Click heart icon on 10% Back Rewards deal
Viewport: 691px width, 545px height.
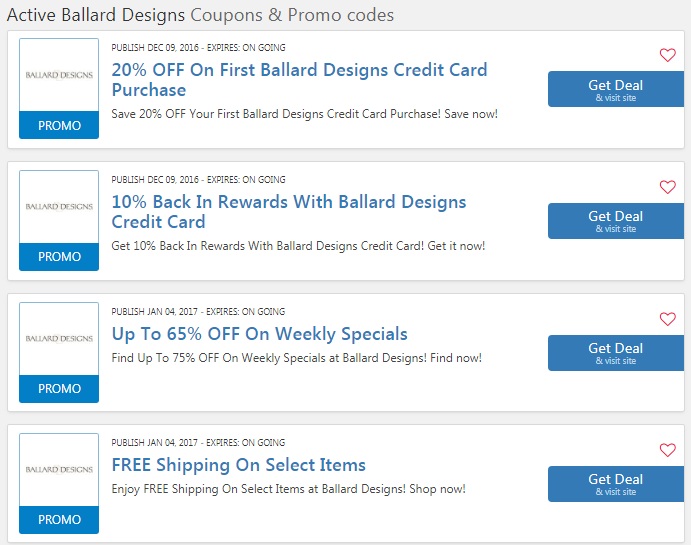(667, 187)
